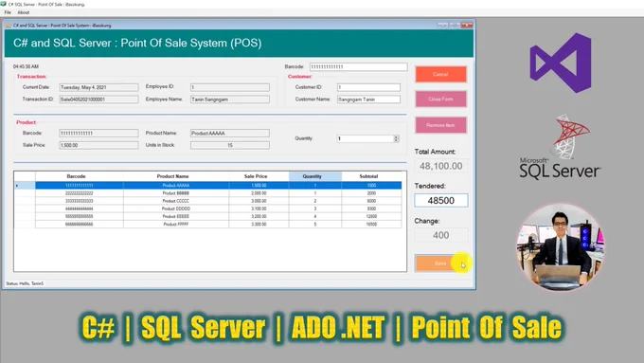Viewport: 644px width, 363px height.
Task: Click the form icon in the POS window title bar
Action: point(9,26)
